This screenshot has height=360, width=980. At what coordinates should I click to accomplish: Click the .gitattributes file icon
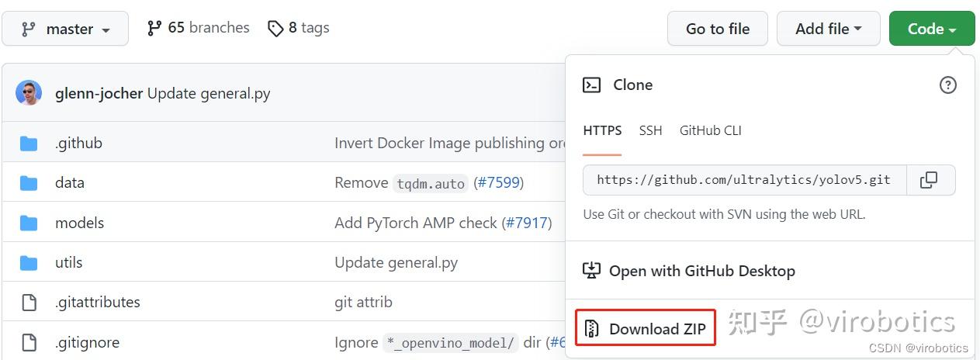(x=29, y=302)
